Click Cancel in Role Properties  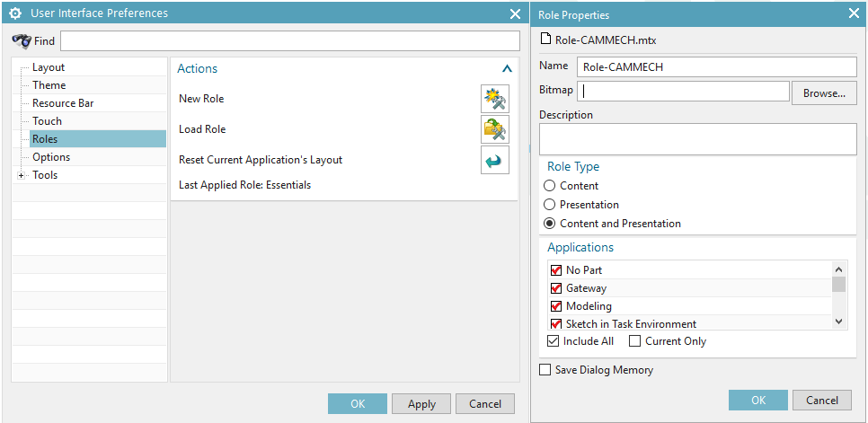pyautogui.click(x=822, y=401)
